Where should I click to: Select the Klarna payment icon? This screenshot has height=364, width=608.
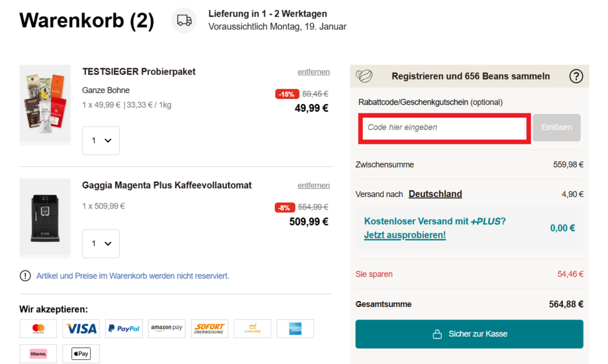[x=38, y=353]
